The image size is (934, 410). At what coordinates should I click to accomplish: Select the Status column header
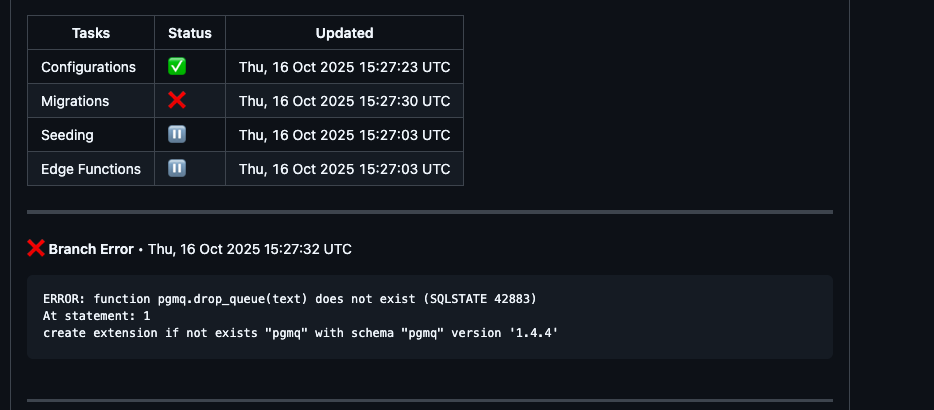(190, 33)
